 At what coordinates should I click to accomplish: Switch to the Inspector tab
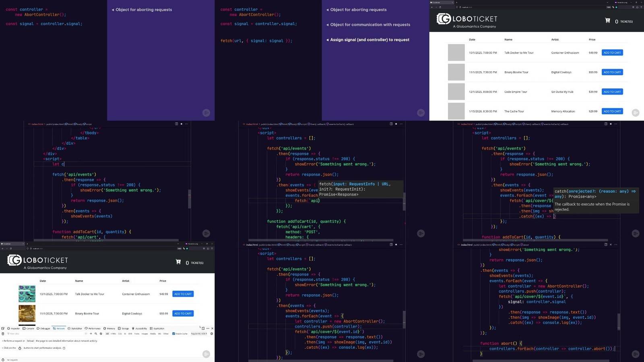[13, 329]
